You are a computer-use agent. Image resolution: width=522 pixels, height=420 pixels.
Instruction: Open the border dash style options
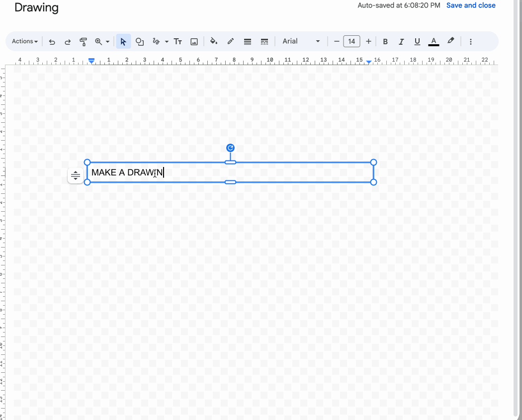pyautogui.click(x=264, y=42)
